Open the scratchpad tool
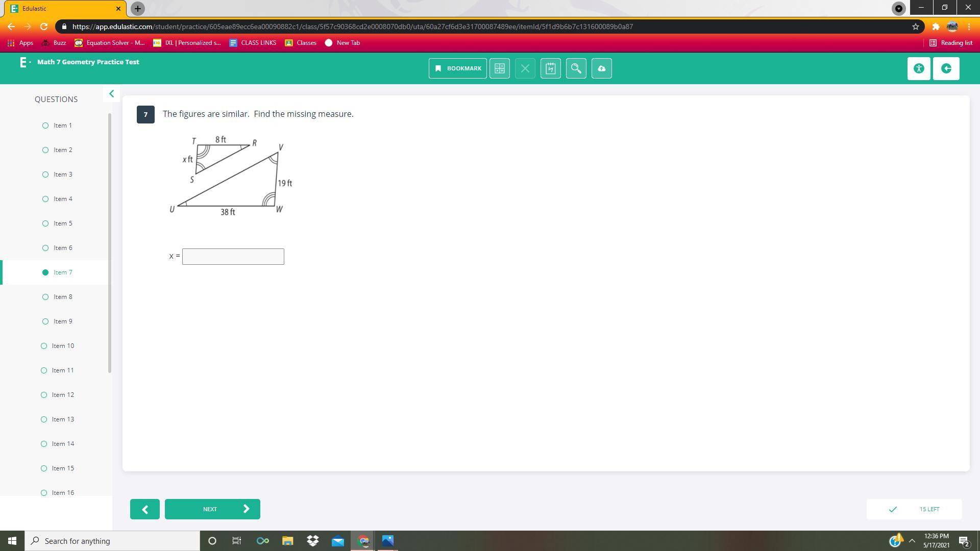Screen dimensions: 980x551 550,68
